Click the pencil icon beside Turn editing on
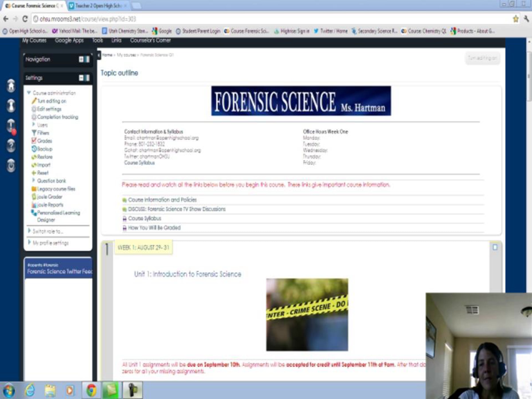Image resolution: width=532 pixels, height=399 pixels. coord(34,101)
